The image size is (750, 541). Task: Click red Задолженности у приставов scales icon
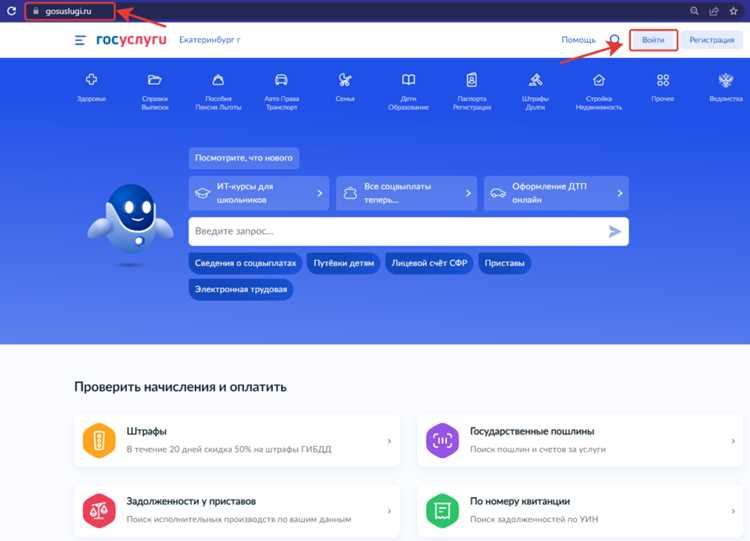[99, 511]
